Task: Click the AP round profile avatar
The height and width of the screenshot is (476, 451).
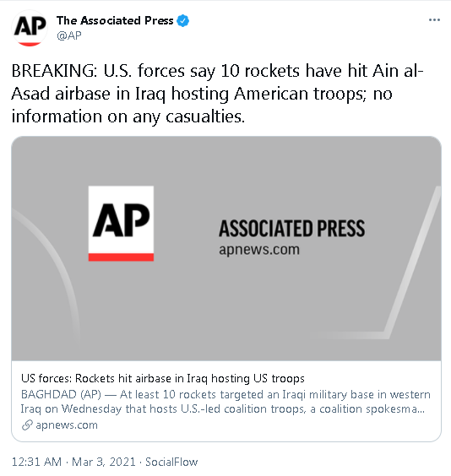Action: pos(30,28)
